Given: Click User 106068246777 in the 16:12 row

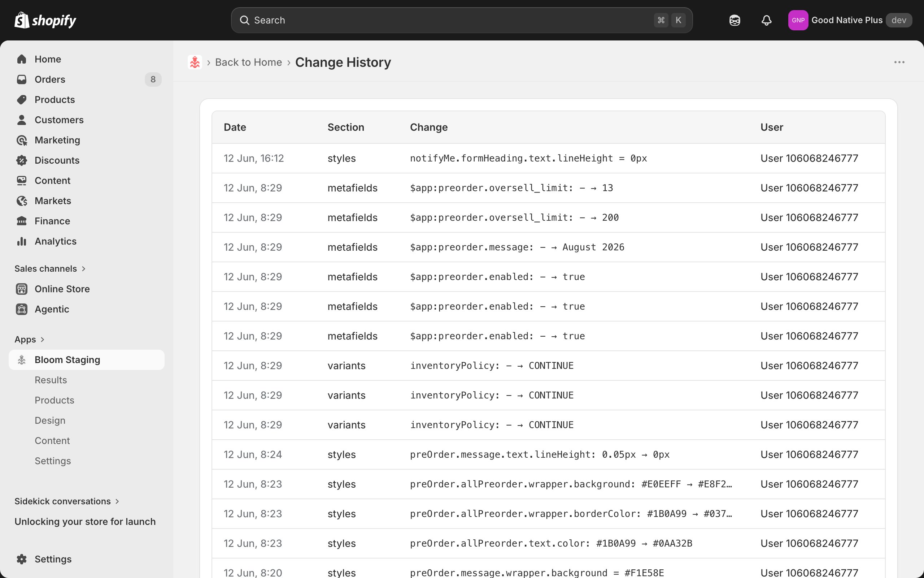Looking at the screenshot, I should [810, 159].
